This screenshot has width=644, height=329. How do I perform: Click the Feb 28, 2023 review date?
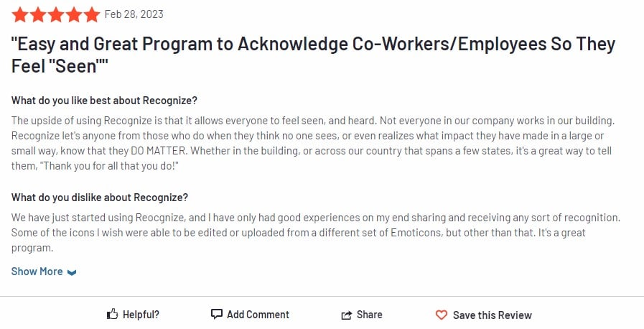(134, 14)
